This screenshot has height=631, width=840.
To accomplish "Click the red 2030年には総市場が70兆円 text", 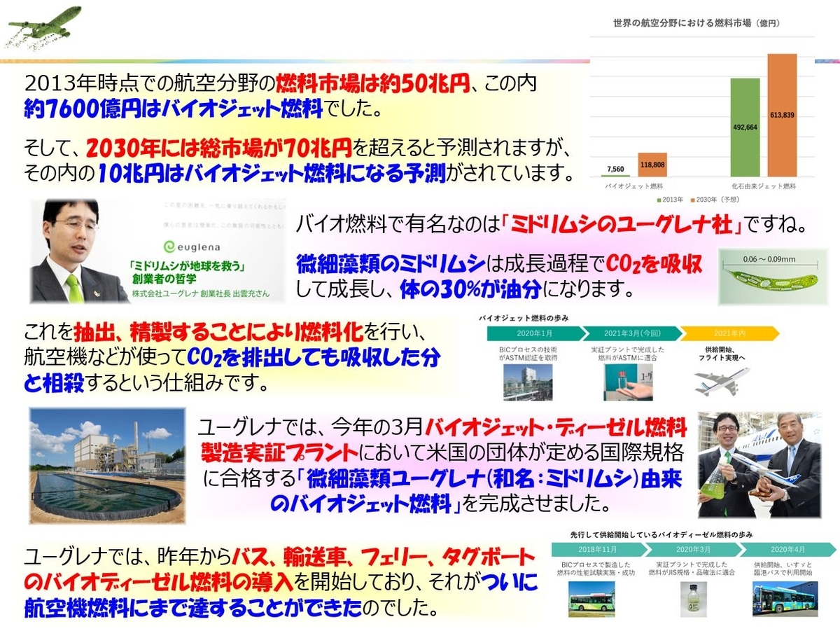I will 219,149.
